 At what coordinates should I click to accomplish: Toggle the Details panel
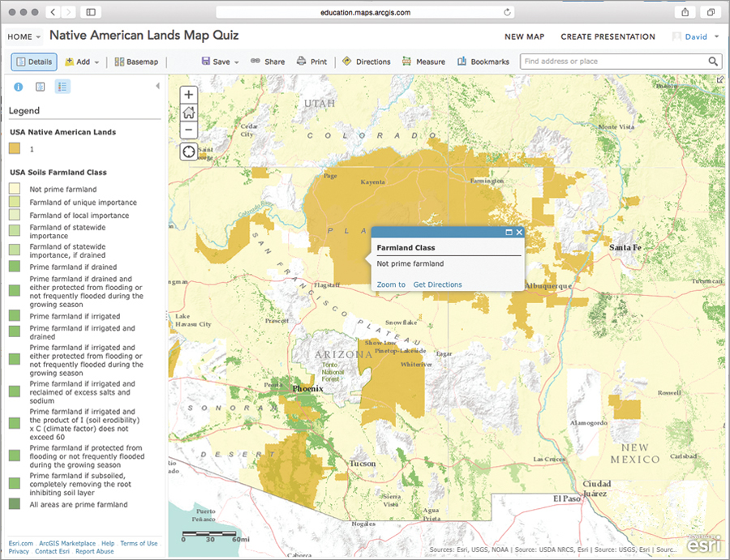coord(33,61)
